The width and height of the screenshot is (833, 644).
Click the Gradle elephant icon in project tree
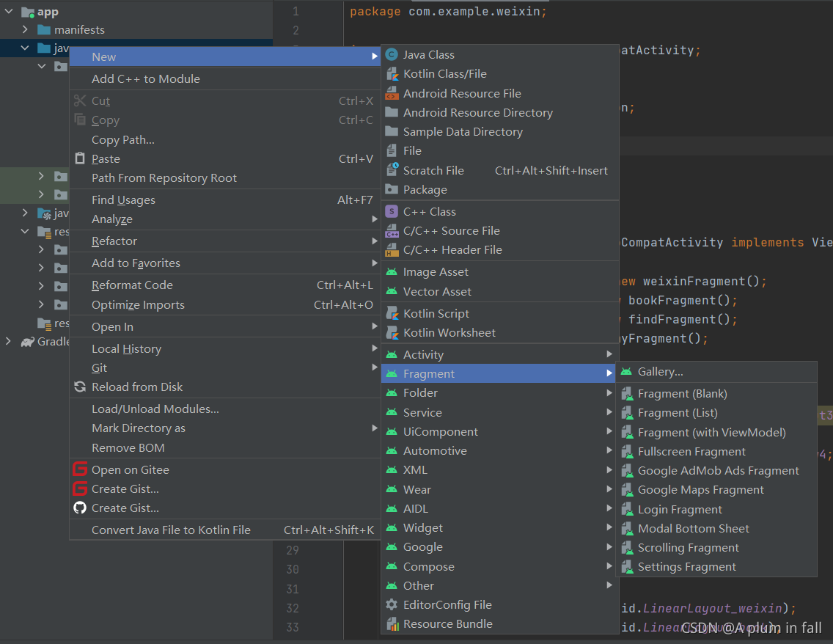[x=28, y=342]
